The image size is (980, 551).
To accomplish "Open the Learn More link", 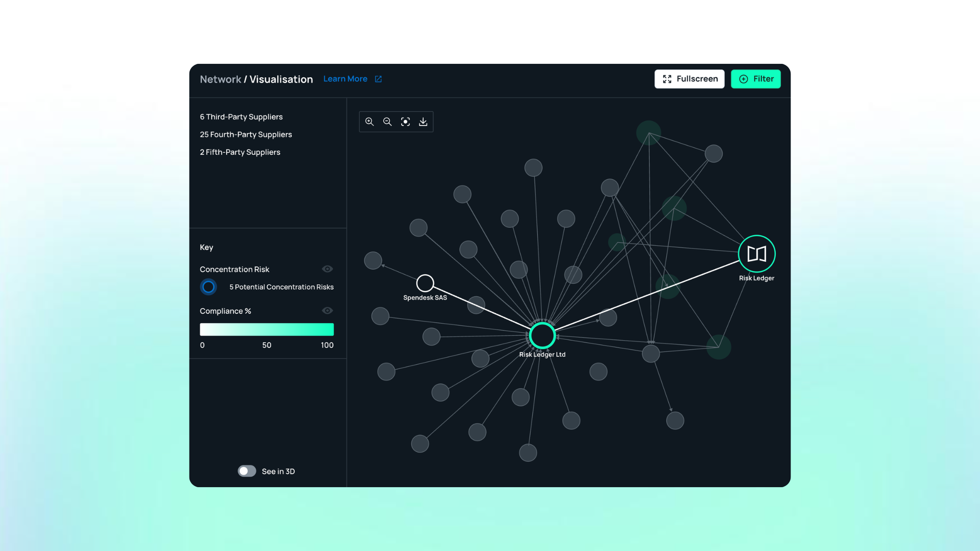I will 345,79.
